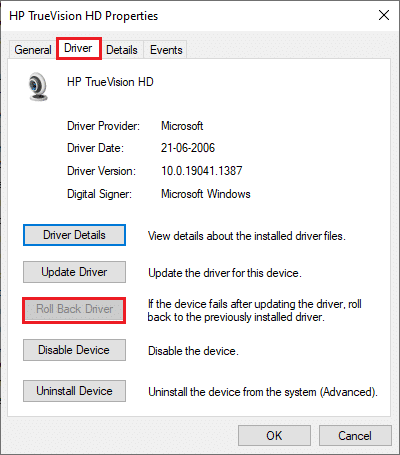Select the Driver tab

(x=79, y=48)
